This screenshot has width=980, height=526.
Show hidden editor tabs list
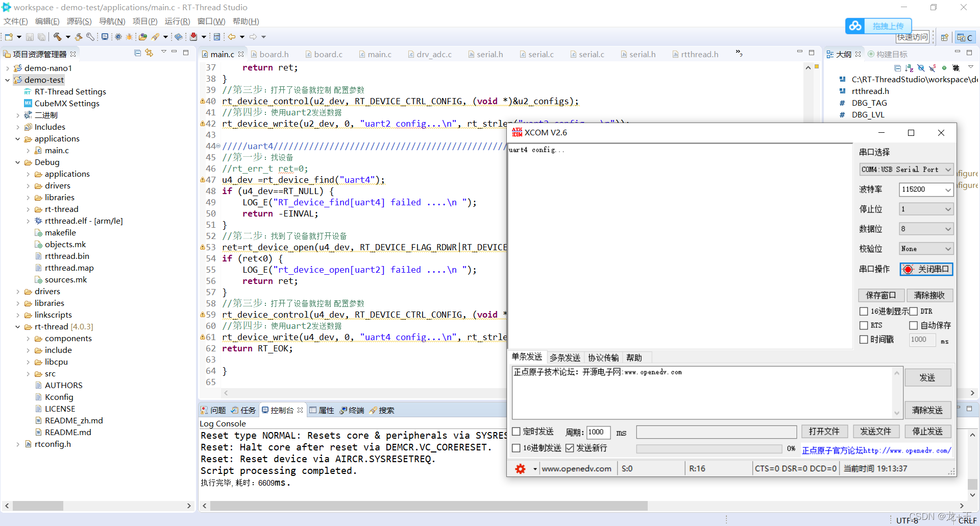click(739, 54)
